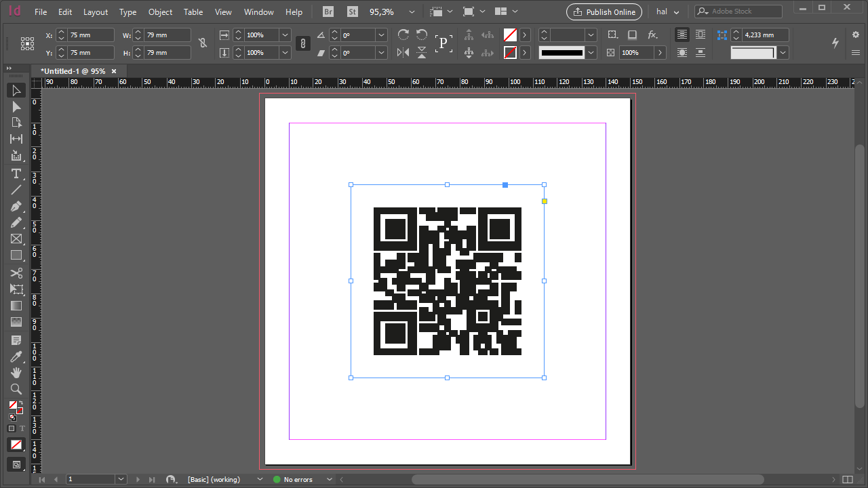Select the Eyedropper tool
The height and width of the screenshot is (488, 868).
pyautogui.click(x=16, y=357)
